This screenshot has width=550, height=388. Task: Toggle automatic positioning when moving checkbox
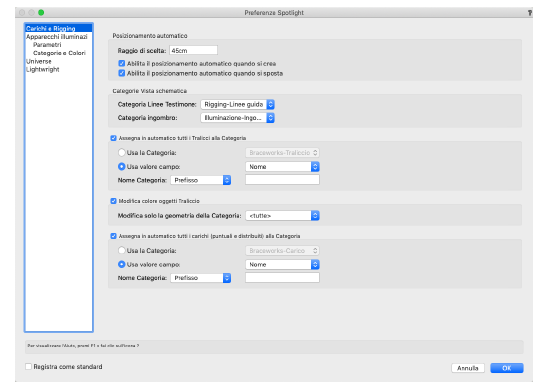click(x=122, y=73)
